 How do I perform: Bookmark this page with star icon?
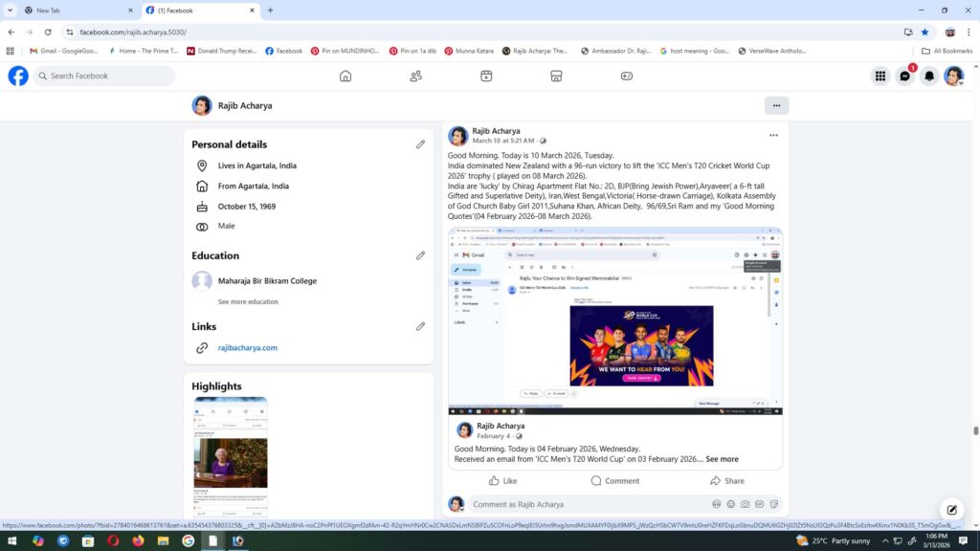click(x=924, y=32)
